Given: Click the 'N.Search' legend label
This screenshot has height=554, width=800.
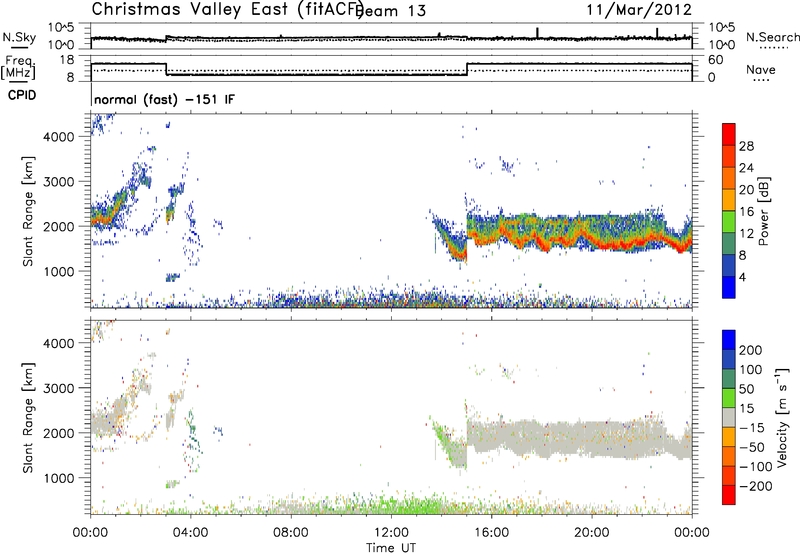Looking at the screenshot, I should (x=773, y=37).
